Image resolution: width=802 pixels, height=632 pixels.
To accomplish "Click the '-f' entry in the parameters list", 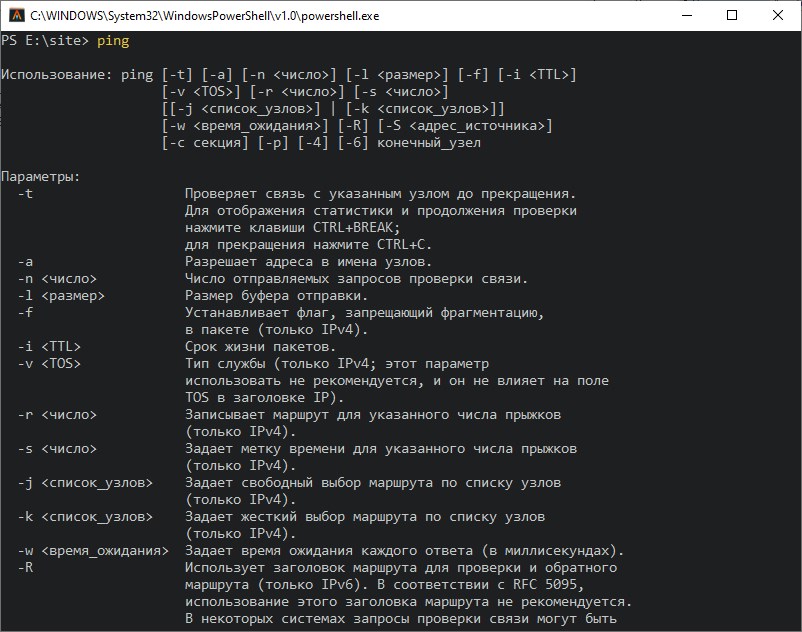I will coord(25,313).
